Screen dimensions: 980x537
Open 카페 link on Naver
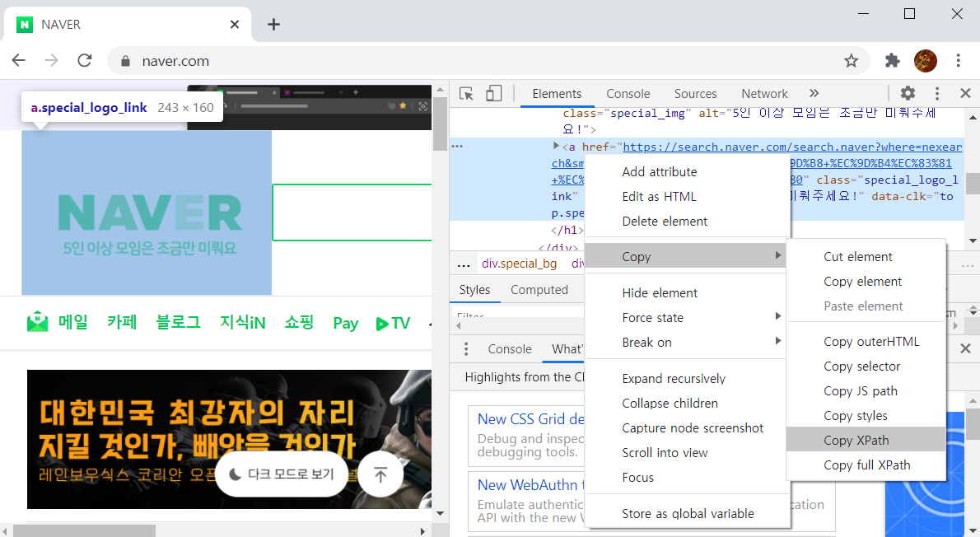tap(121, 322)
